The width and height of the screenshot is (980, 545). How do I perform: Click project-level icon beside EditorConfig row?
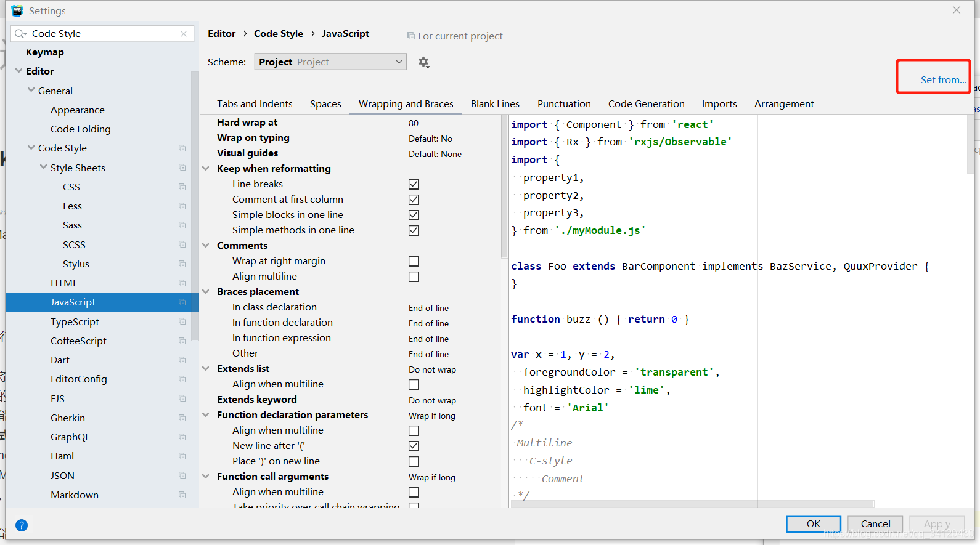[182, 379]
